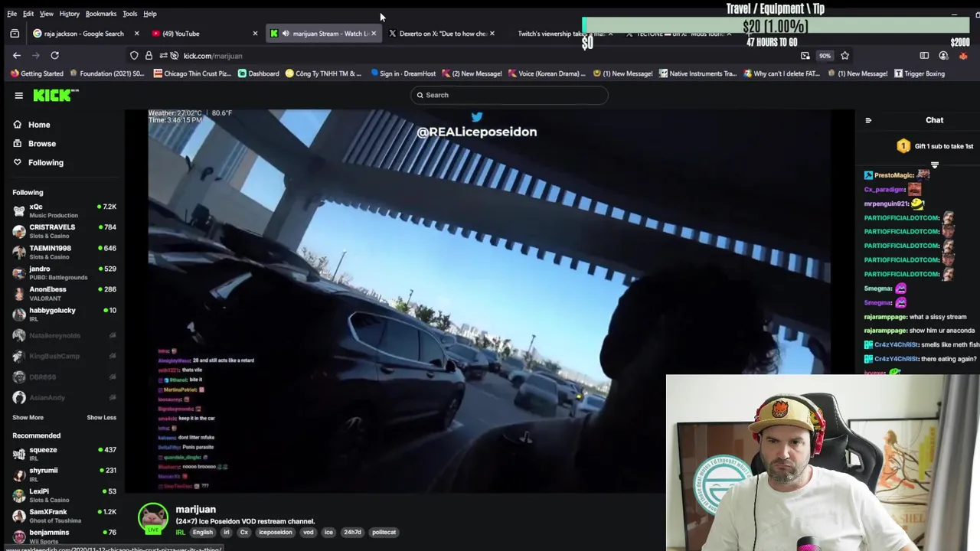
Task: Open benjammins recommended channel
Action: (64, 536)
